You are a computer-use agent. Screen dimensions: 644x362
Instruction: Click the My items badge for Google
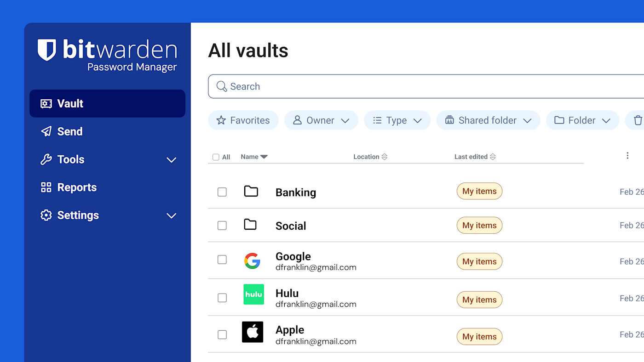click(479, 261)
